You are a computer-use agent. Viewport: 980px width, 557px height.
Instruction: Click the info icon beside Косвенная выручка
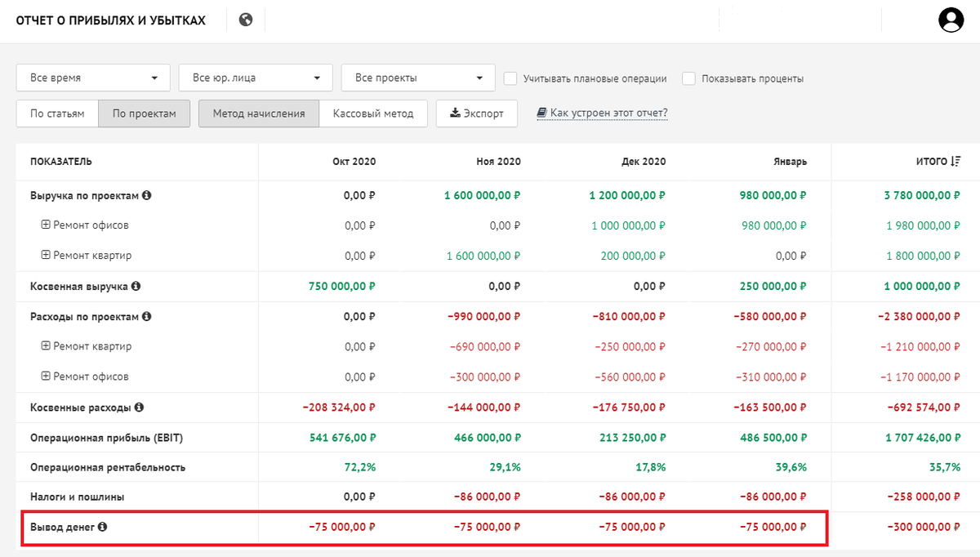point(136,287)
